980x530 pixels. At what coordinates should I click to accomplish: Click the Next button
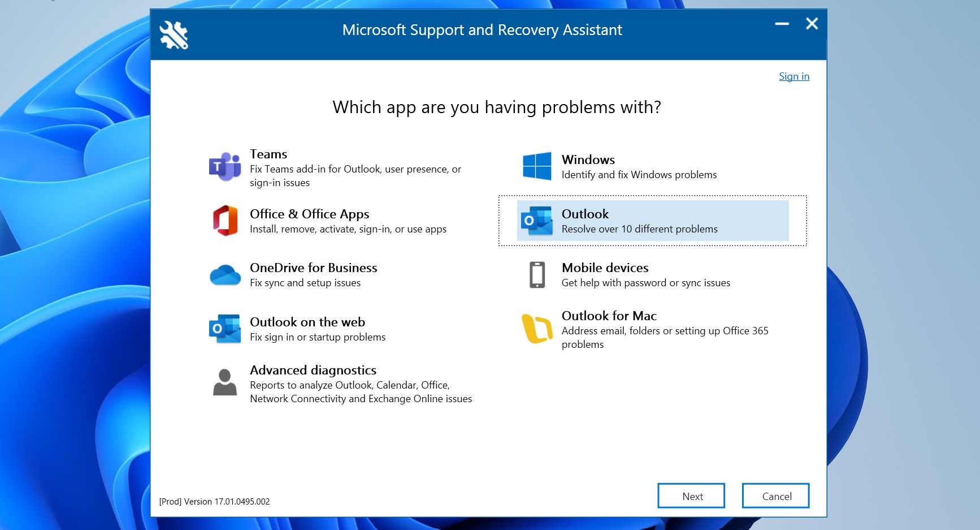[x=691, y=495]
